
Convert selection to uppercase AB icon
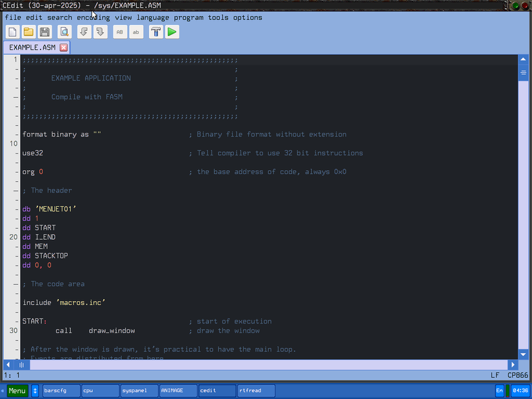(120, 32)
